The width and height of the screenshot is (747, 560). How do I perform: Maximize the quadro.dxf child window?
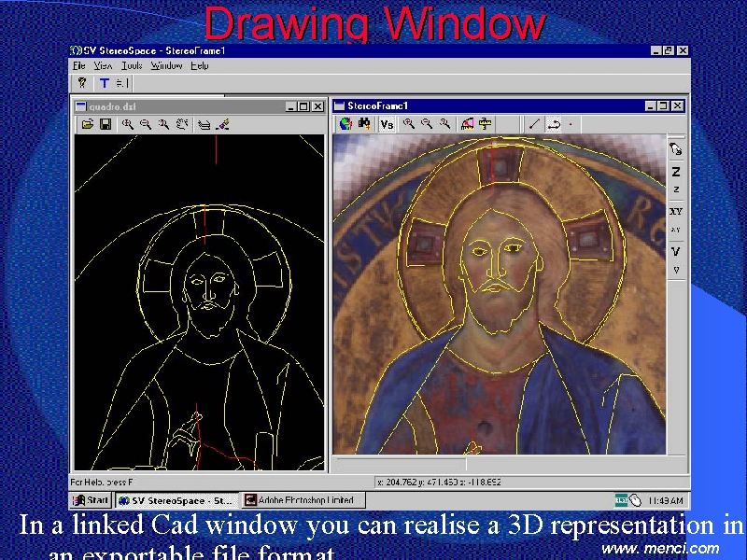(x=304, y=106)
